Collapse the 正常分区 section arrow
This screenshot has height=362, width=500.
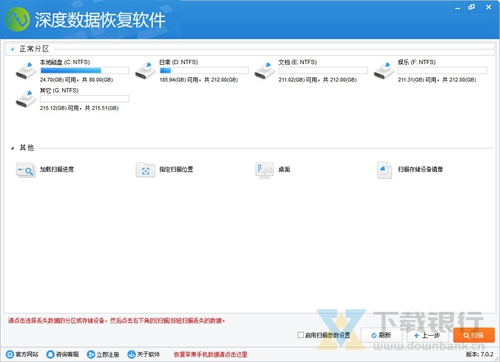click(x=12, y=49)
